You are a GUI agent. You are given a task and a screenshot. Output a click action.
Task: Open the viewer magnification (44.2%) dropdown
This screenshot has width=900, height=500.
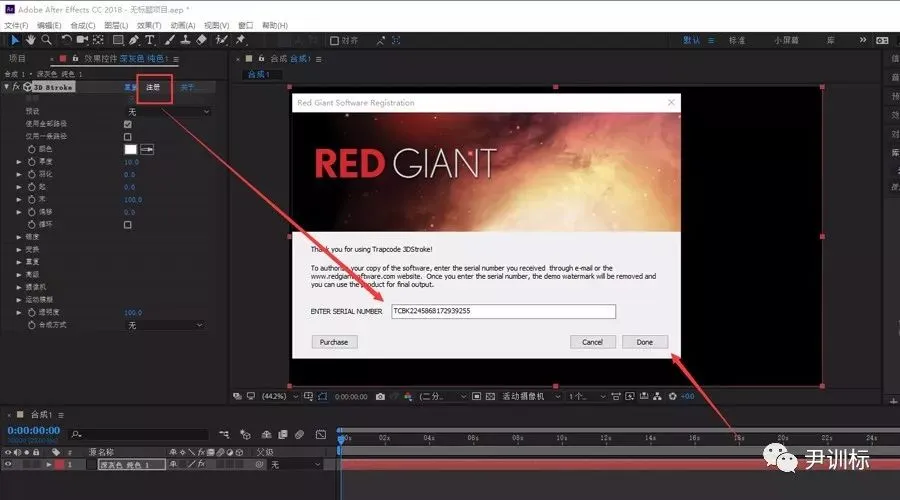[280, 397]
